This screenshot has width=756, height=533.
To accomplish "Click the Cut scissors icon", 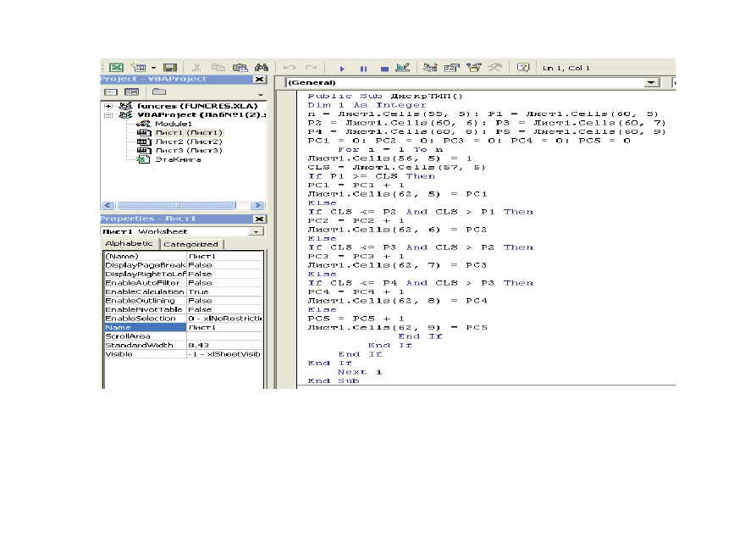I will pos(196,68).
